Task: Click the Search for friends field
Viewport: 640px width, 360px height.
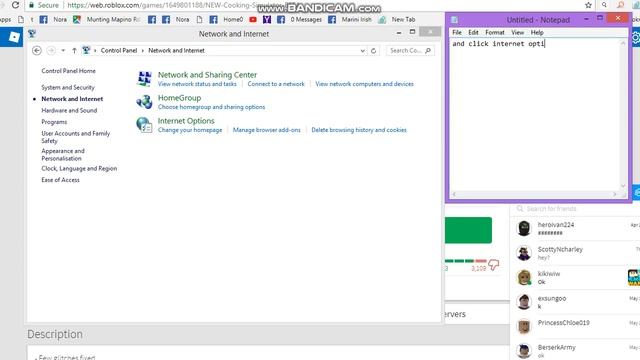Action: 575,209
